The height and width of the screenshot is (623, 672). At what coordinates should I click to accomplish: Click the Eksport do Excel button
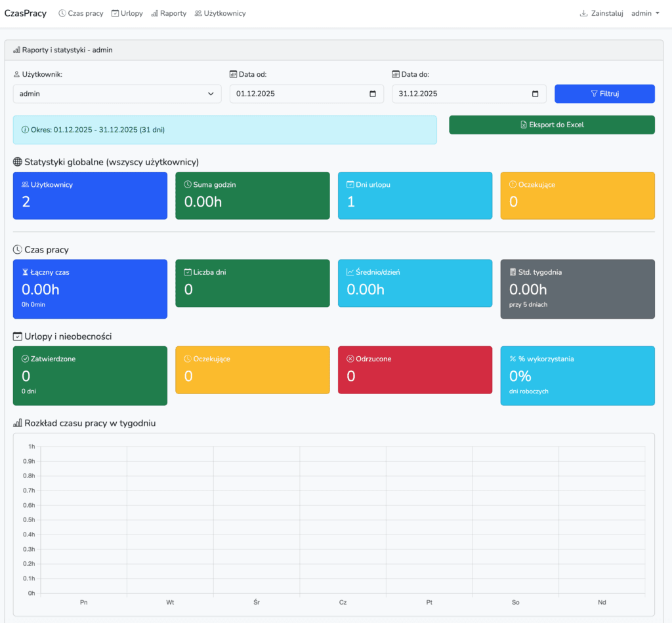click(x=551, y=125)
